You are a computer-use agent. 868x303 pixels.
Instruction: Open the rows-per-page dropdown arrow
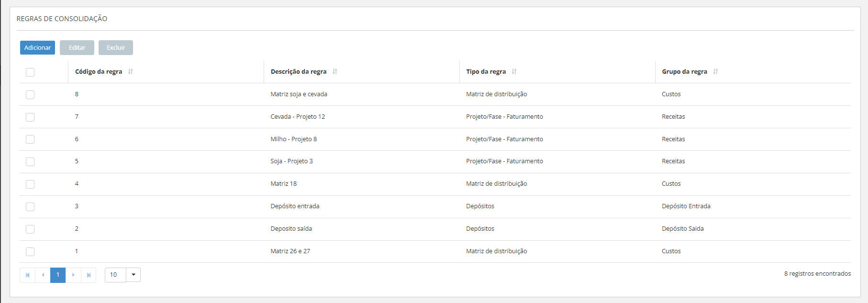(134, 275)
